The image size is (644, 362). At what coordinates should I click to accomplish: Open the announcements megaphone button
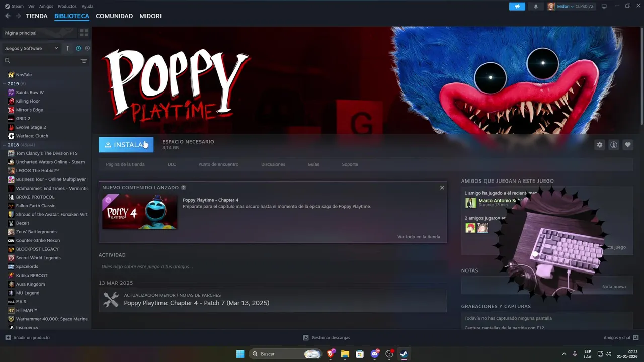click(x=517, y=6)
